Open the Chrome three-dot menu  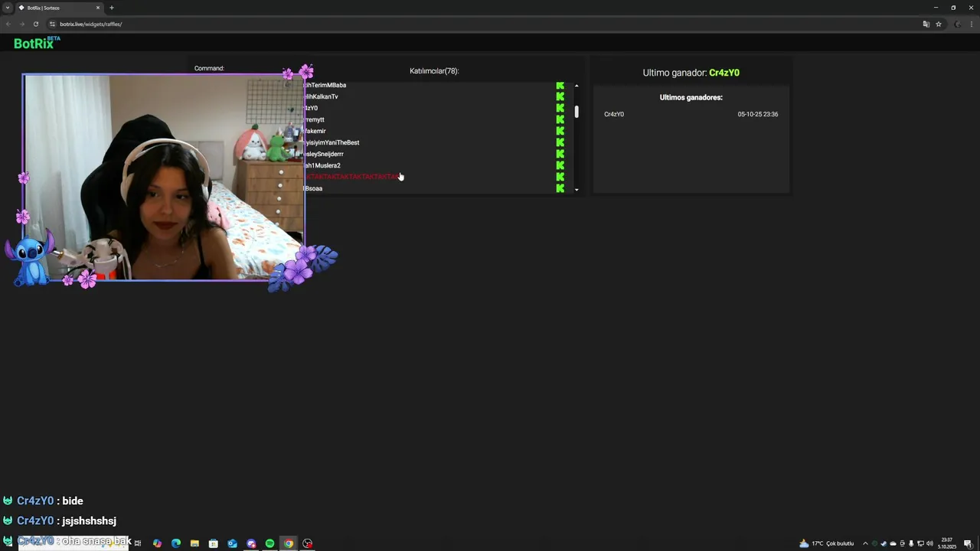tap(972, 24)
